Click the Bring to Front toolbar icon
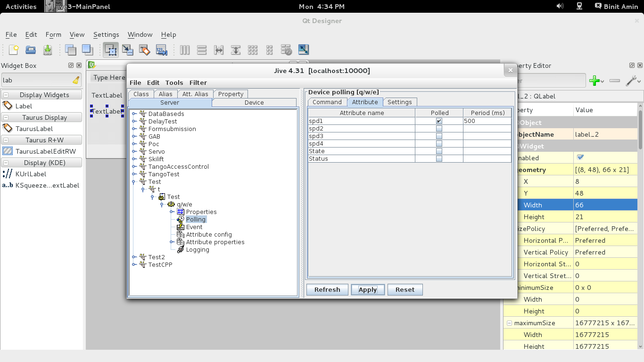Viewport: 644px width, 362px height. coord(87,49)
